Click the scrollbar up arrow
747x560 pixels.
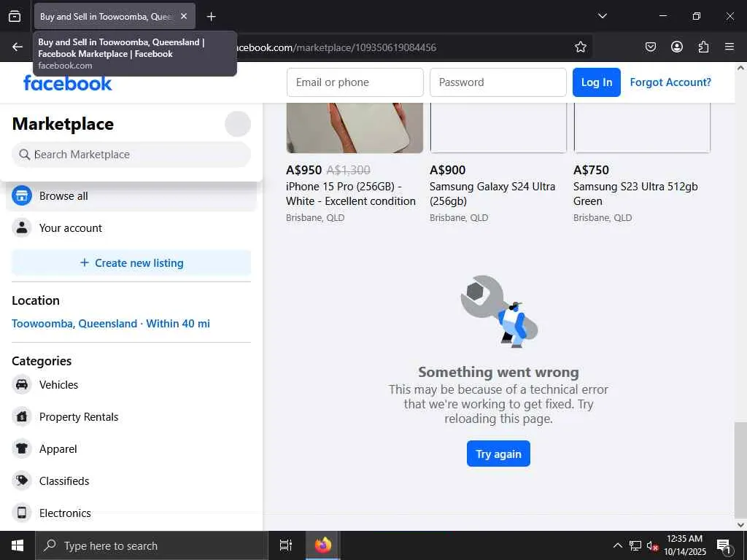(740, 68)
